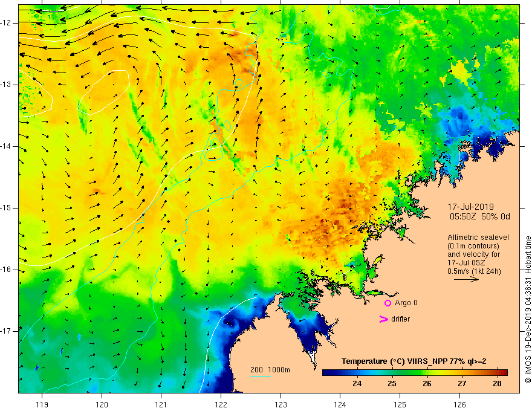Click the Temperature VIIRS_NPP colorbar title
The width and height of the screenshot is (532, 411).
(x=414, y=361)
